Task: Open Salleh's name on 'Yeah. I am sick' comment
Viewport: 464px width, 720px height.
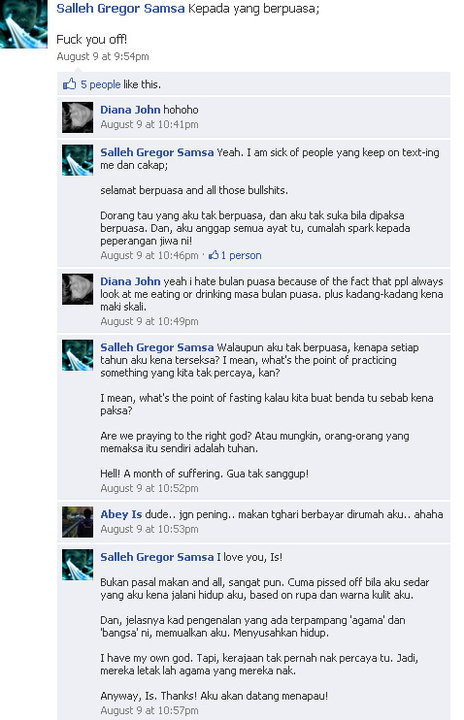Action: pyautogui.click(x=157, y=152)
